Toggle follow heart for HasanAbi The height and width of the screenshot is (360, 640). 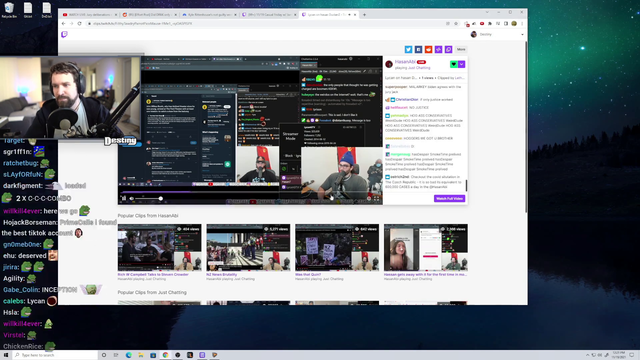pyautogui.click(x=453, y=64)
